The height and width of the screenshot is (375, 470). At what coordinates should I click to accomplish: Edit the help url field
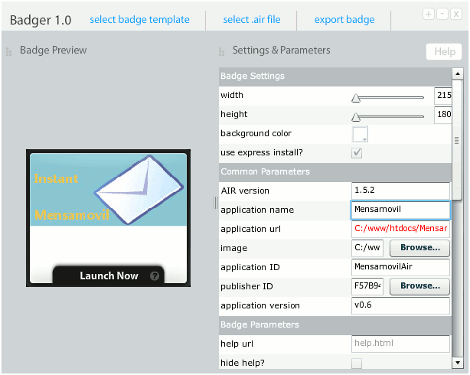pyautogui.click(x=400, y=344)
